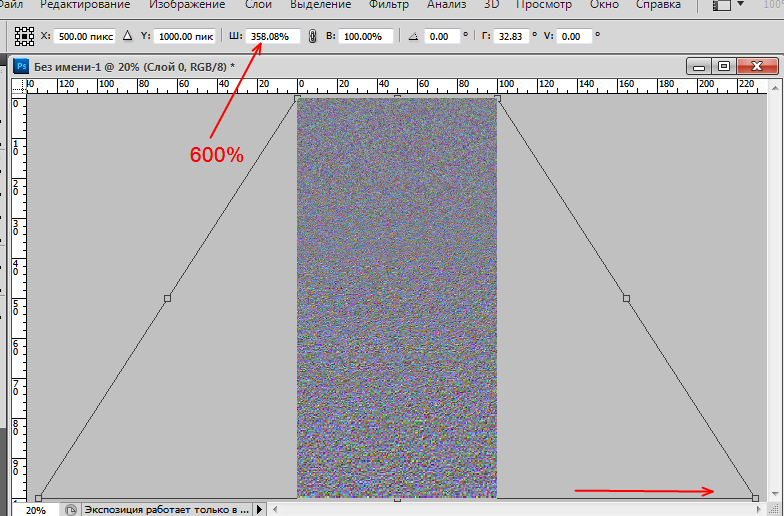This screenshot has width=784, height=516.
Task: Click the X position field
Action: 84,36
